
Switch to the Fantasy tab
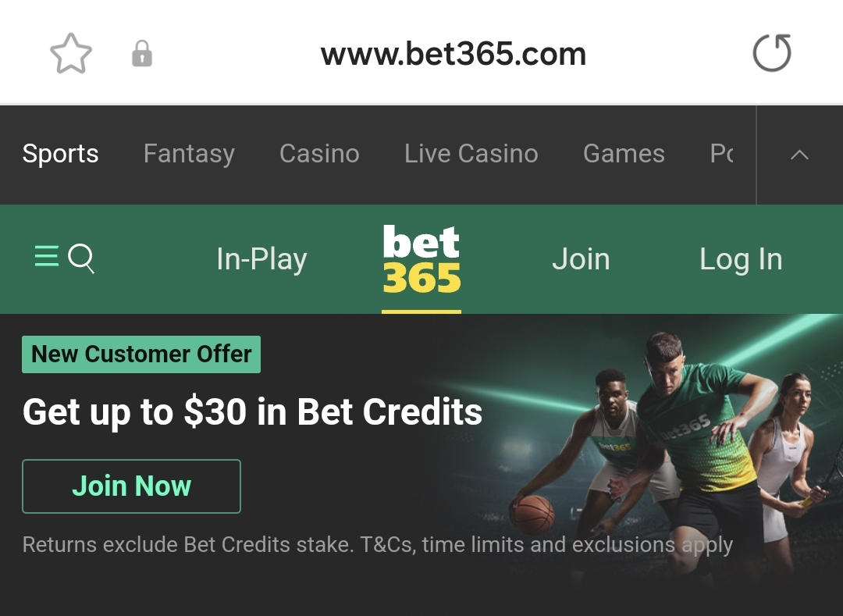tap(189, 154)
